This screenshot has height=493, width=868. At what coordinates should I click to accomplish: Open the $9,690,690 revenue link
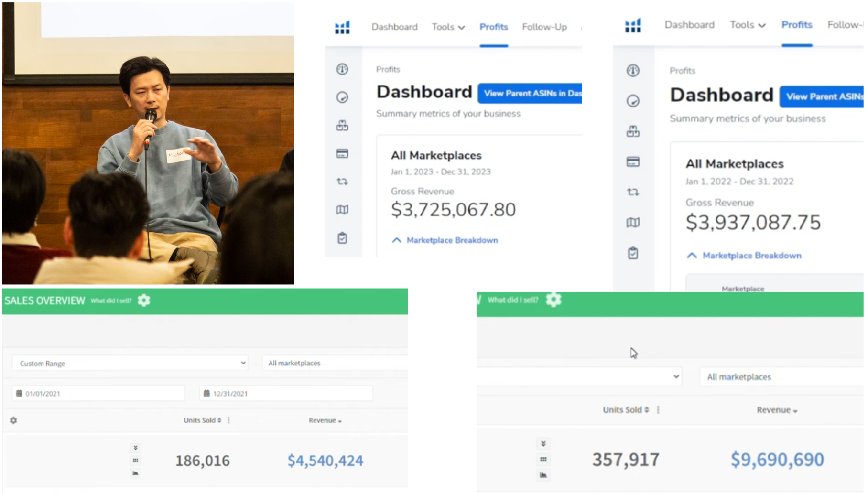[x=777, y=460]
